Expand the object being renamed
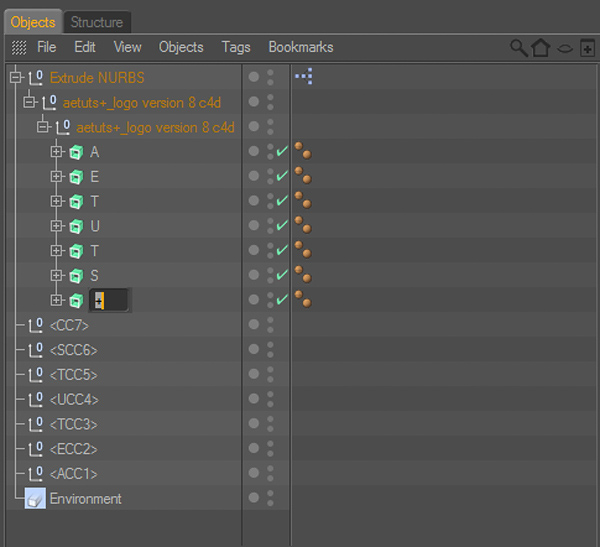Screen dimensions: 600x547 (x=56, y=300)
